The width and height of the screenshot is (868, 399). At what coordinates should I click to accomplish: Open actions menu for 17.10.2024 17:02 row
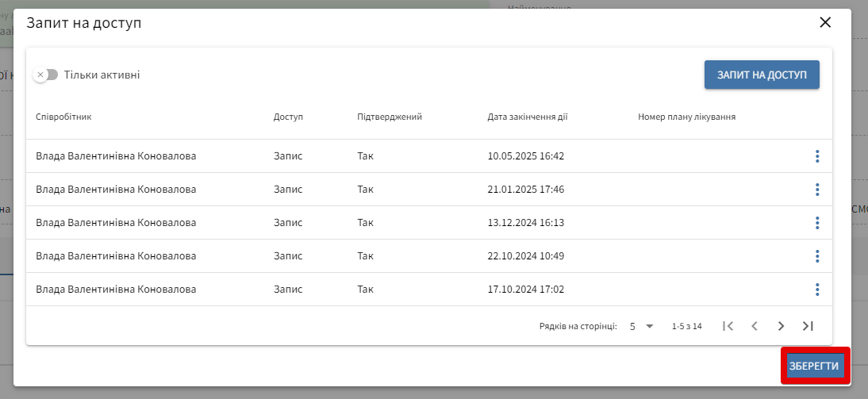(816, 290)
